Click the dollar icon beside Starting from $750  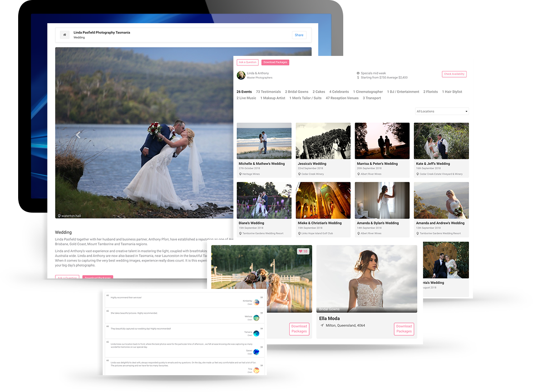[x=358, y=78]
